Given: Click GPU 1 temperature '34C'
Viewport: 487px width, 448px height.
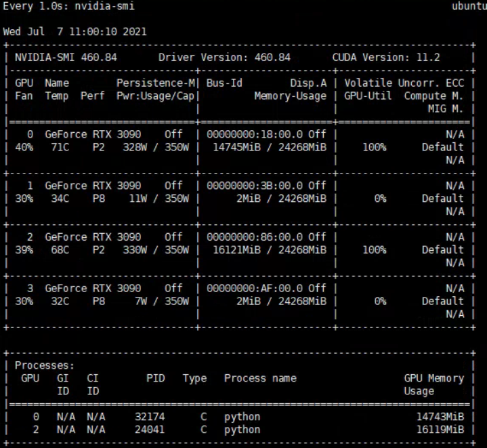Looking at the screenshot, I should coord(60,198).
